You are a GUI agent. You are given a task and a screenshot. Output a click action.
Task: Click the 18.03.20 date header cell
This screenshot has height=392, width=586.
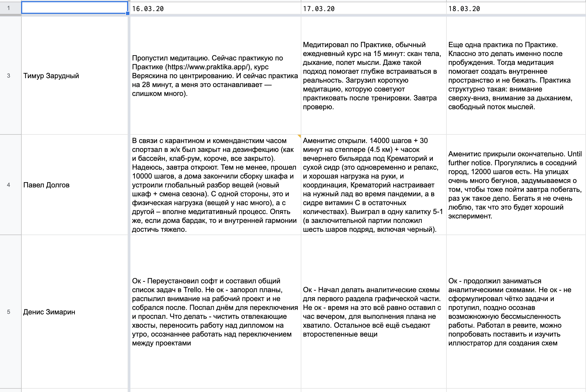coord(516,8)
